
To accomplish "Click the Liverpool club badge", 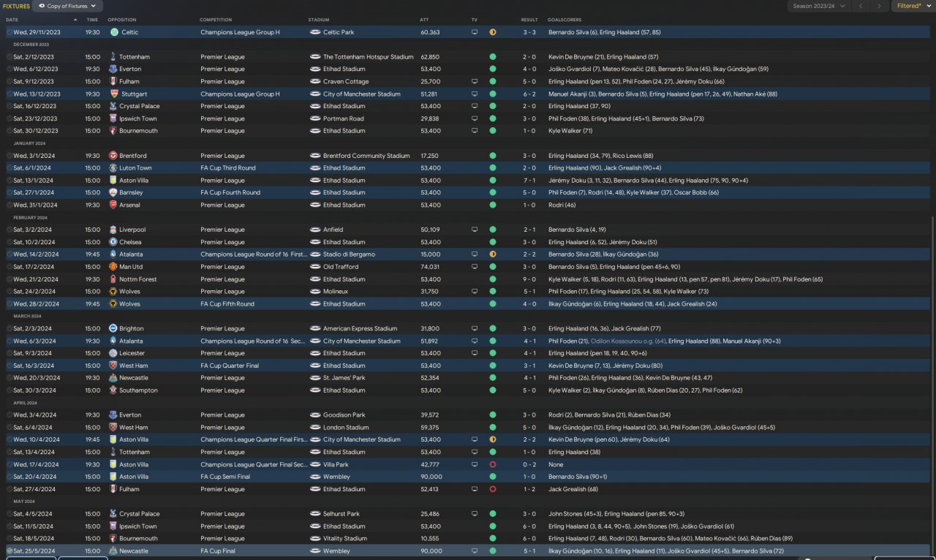I will [x=113, y=230].
